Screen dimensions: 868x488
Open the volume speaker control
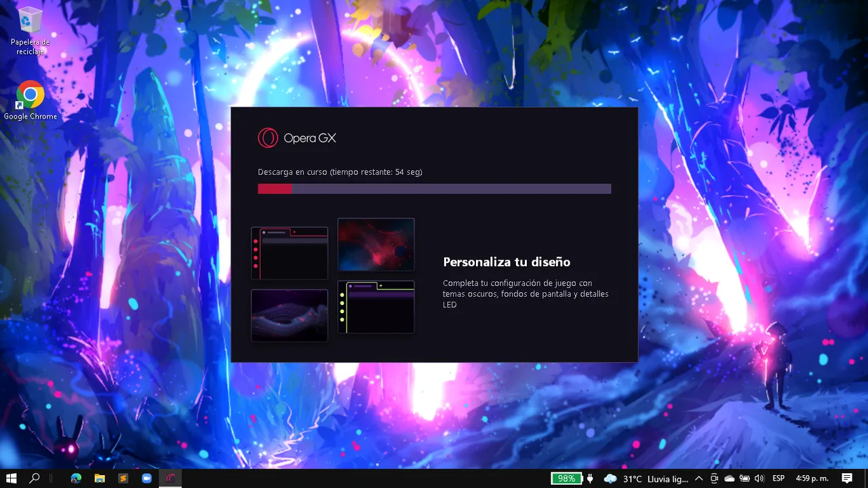point(759,479)
